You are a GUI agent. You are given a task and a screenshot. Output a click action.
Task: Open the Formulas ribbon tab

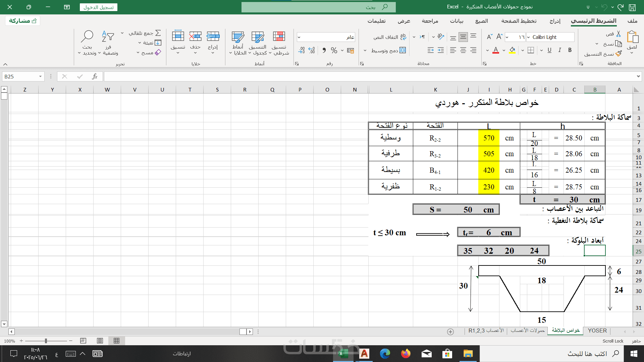(x=481, y=21)
